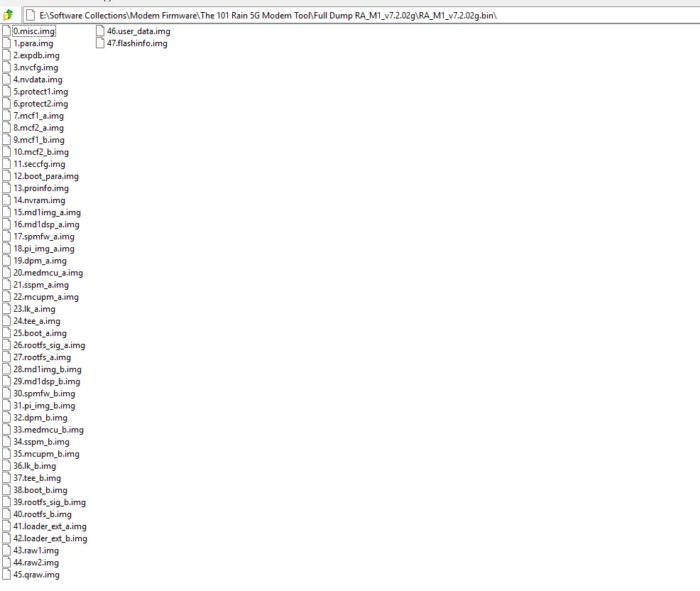700x591 pixels.
Task: Click the file icon of 40.rootfs_b.img
Action: click(6, 514)
